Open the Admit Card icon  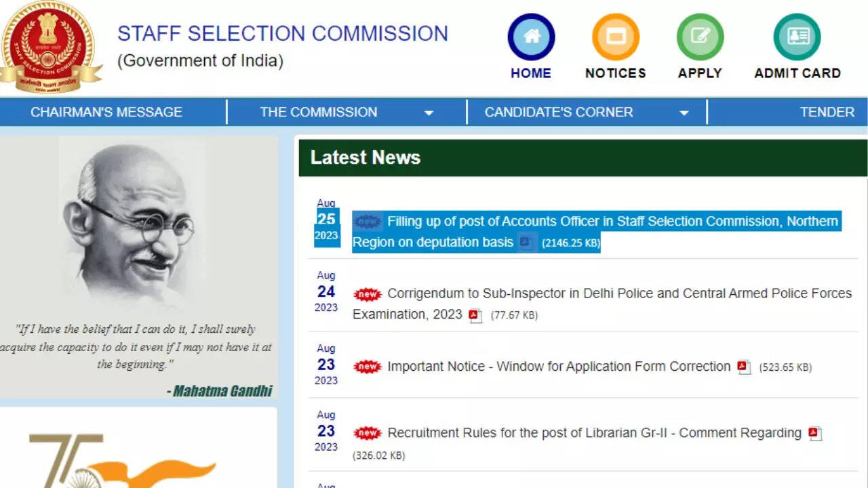797,37
